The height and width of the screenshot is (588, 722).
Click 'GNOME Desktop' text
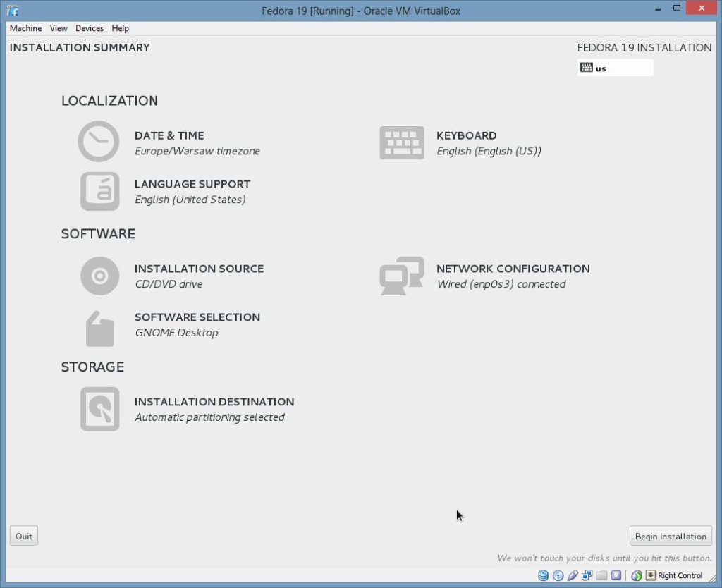176,333
